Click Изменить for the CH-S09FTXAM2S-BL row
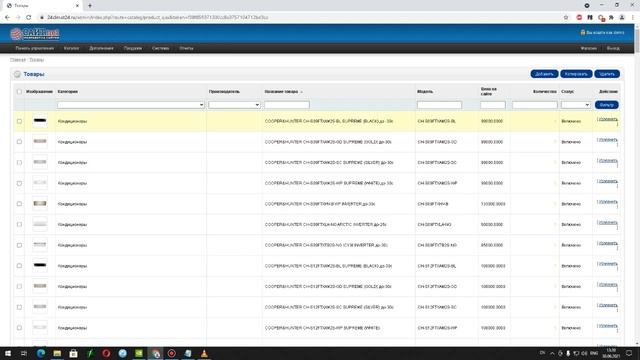Screen dimensions: 640x360 coord(607,119)
